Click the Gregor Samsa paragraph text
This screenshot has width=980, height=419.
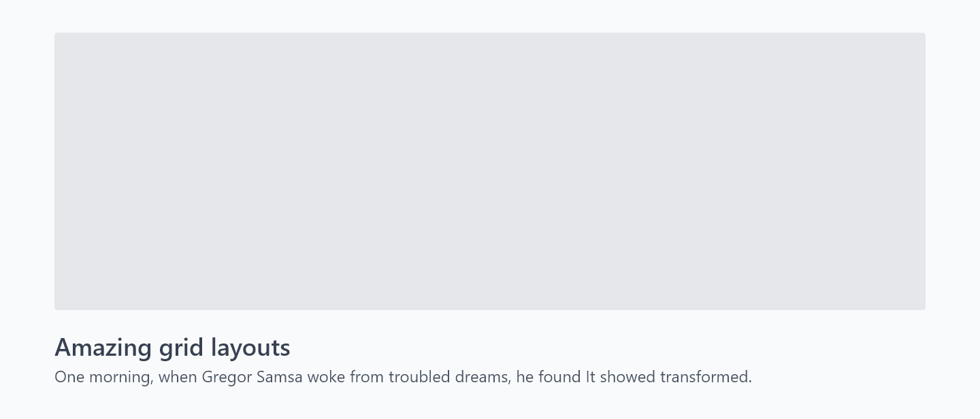point(403,377)
